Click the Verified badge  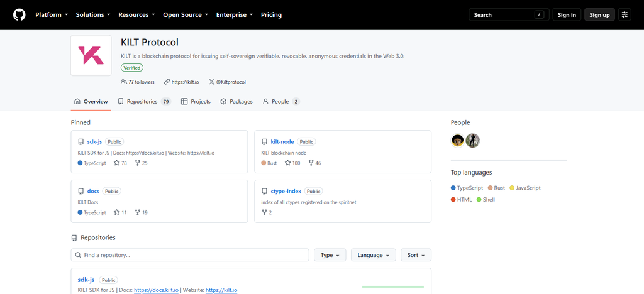point(132,68)
